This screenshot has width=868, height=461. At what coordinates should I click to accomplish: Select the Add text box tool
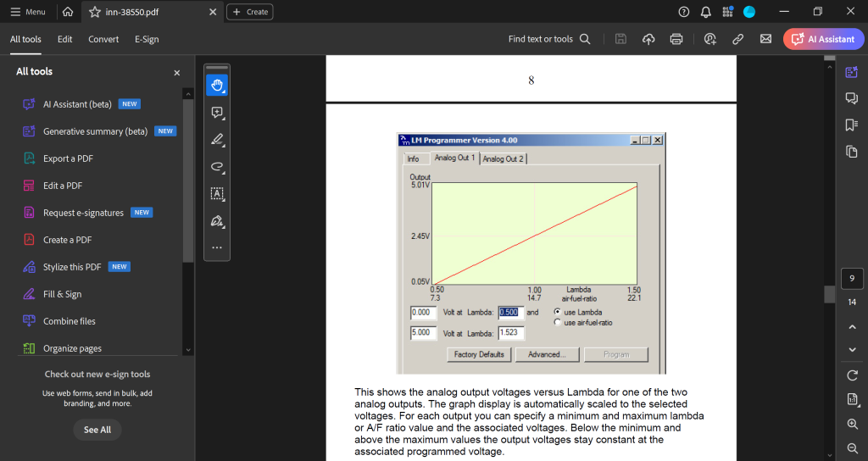(217, 194)
